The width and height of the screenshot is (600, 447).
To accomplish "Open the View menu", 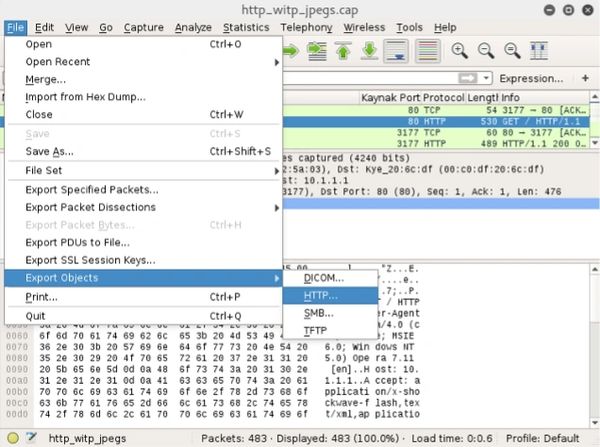I will point(76,28).
